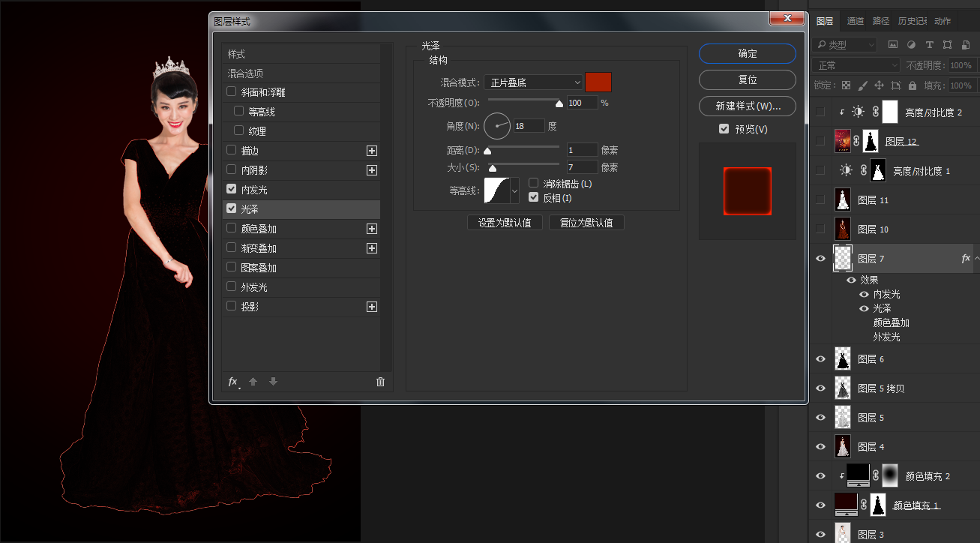Screen dimensions: 980x543
Task: Check 消除锯齿 anti-alias option
Action: (x=534, y=183)
